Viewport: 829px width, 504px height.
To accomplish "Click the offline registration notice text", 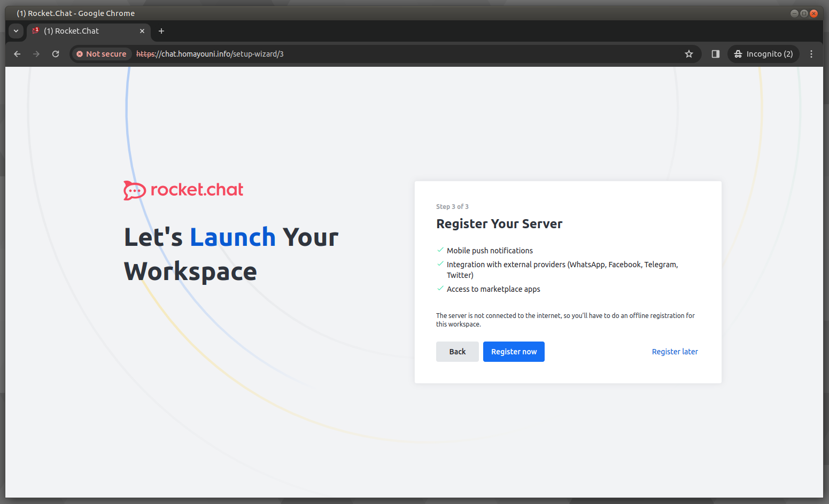I will coord(565,320).
